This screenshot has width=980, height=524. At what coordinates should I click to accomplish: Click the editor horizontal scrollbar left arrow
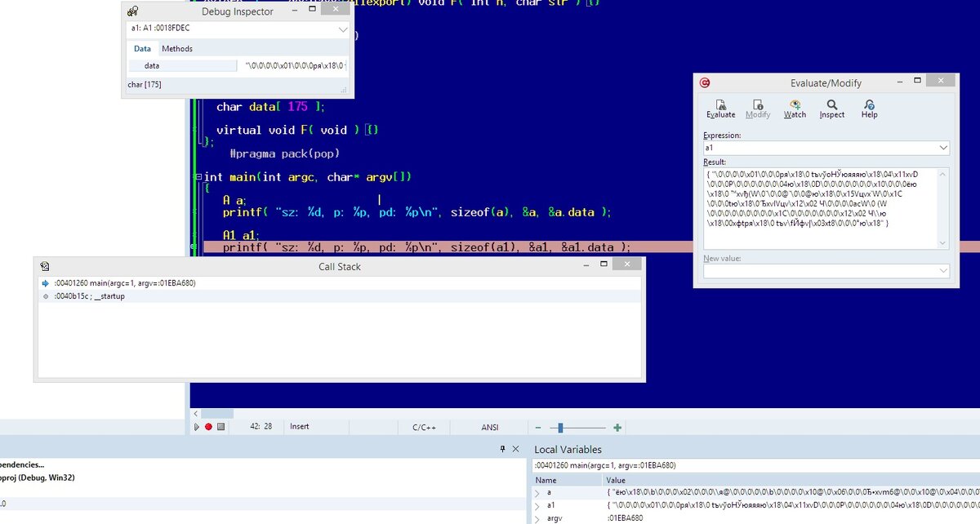tap(195, 414)
